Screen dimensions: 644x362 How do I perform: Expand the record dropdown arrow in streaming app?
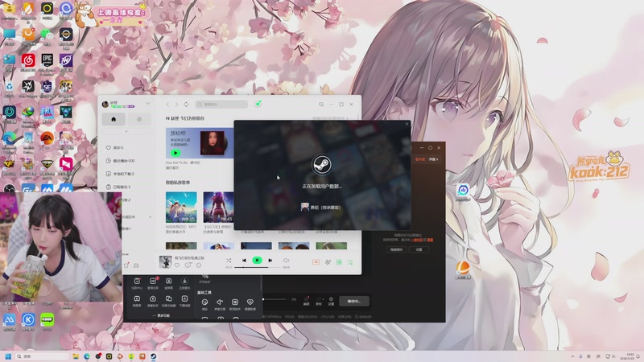[323, 299]
